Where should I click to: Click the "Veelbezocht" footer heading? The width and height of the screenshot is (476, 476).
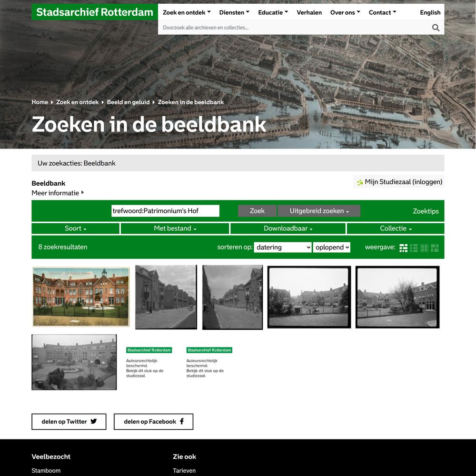click(51, 456)
